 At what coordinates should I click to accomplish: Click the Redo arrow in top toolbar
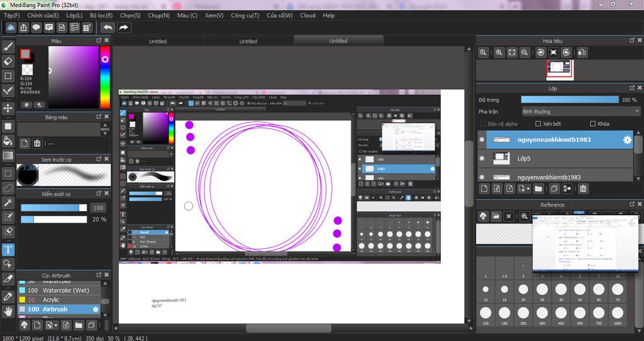pyautogui.click(x=123, y=28)
